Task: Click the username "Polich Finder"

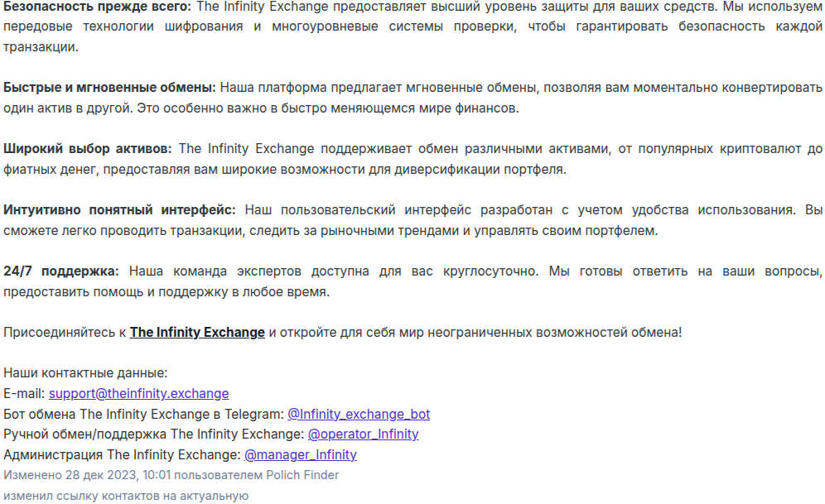Action: (x=302, y=475)
